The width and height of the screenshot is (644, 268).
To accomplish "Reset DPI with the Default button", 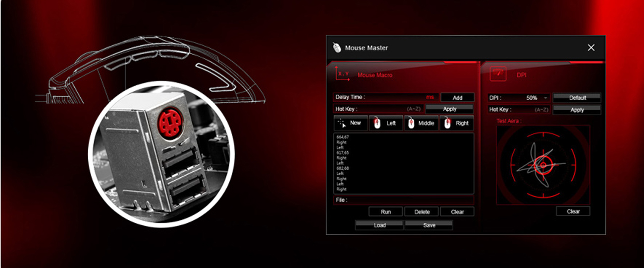I will [577, 98].
